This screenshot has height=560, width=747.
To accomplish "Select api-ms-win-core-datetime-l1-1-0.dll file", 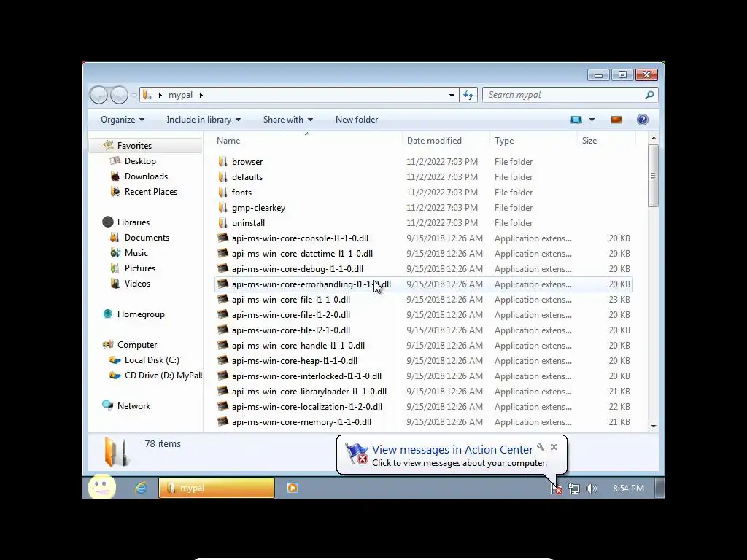I will coord(302,253).
